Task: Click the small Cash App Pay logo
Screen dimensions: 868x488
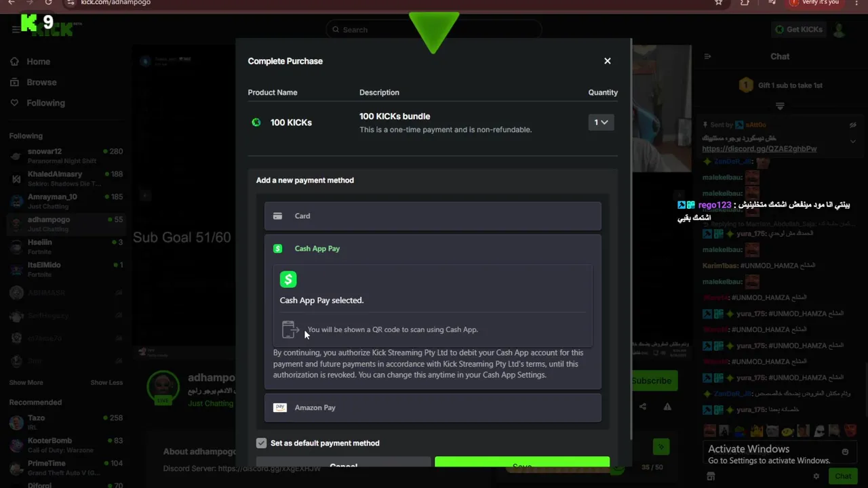Action: tap(277, 249)
